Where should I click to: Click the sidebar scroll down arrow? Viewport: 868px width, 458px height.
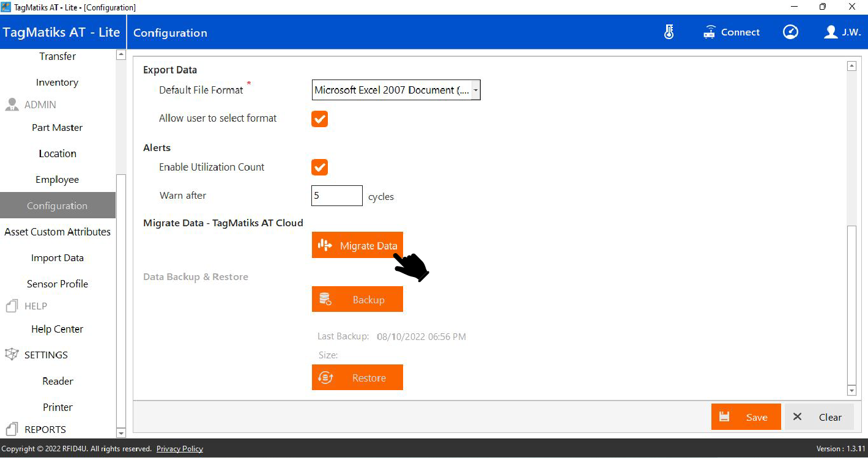point(121,433)
